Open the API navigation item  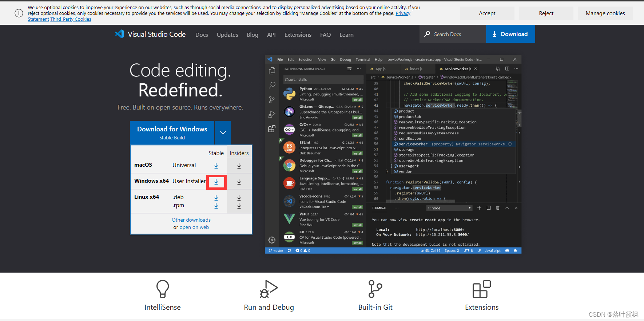tap(271, 35)
